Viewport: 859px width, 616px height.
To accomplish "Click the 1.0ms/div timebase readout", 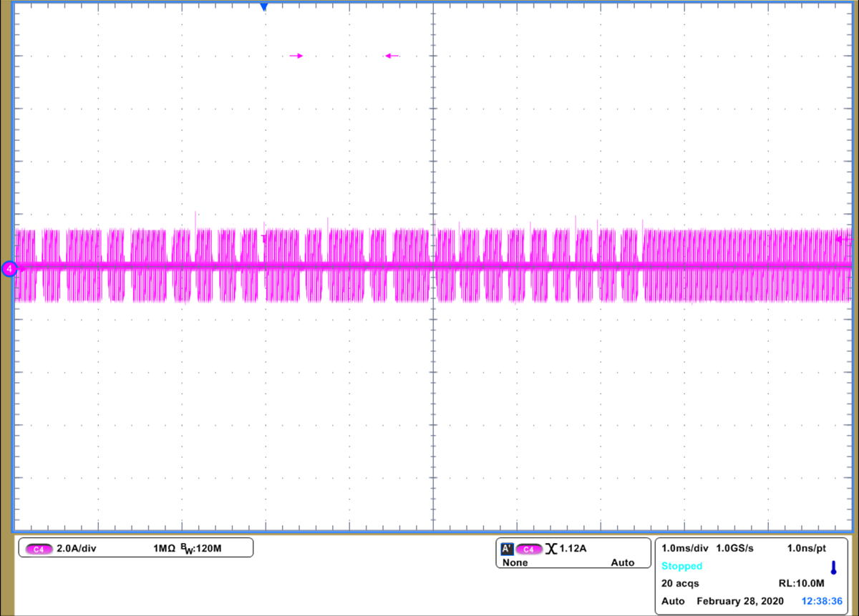I will click(x=685, y=548).
